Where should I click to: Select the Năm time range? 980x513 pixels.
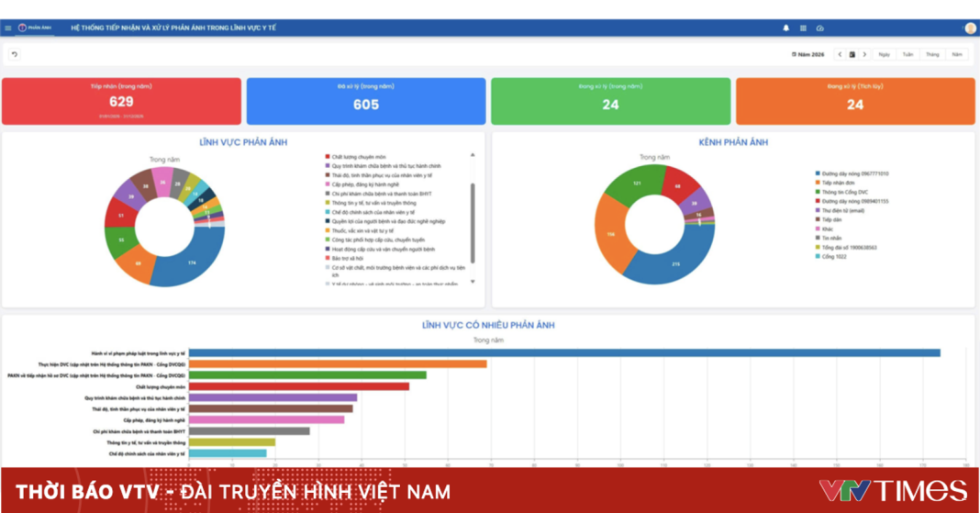point(956,55)
